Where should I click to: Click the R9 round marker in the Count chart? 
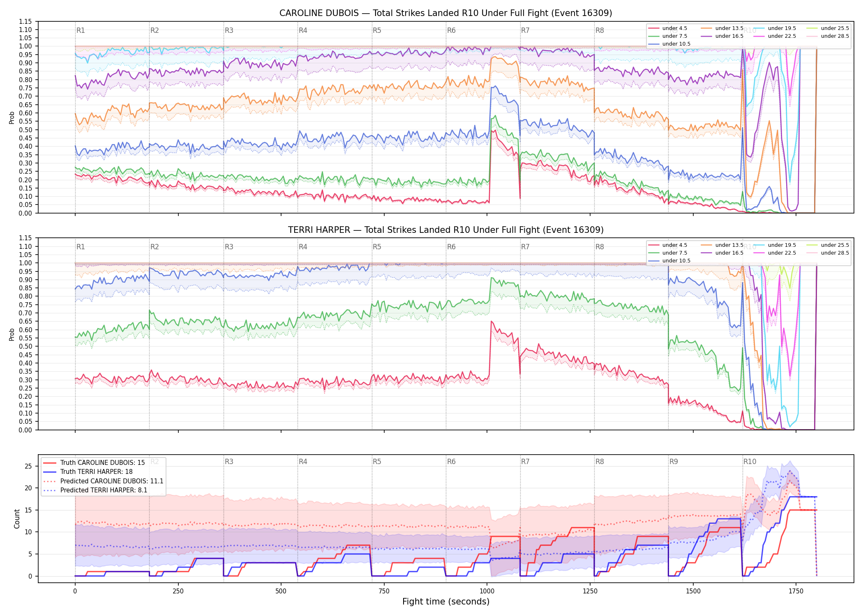pyautogui.click(x=674, y=462)
